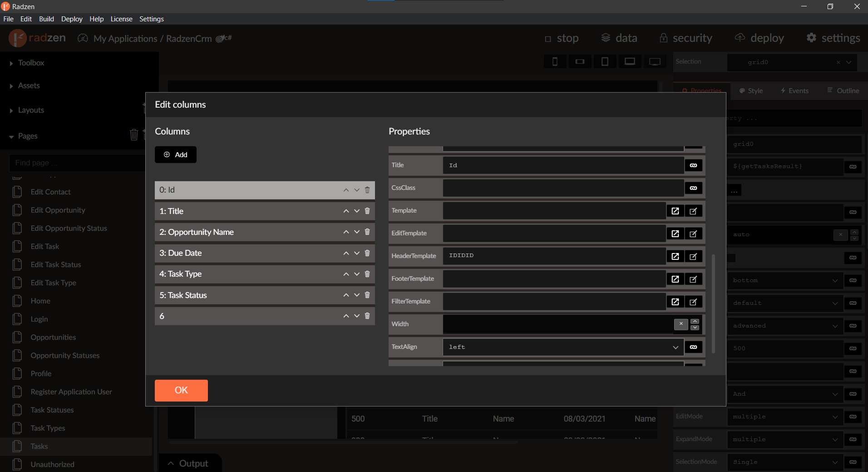The image size is (868, 472).
Task: Select the '2: Opportunity Name' column
Action: coord(245,232)
